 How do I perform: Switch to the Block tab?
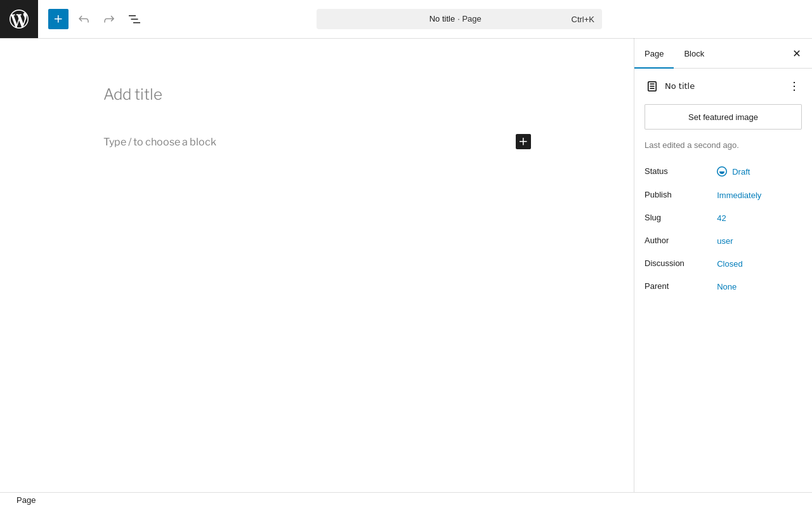694,54
